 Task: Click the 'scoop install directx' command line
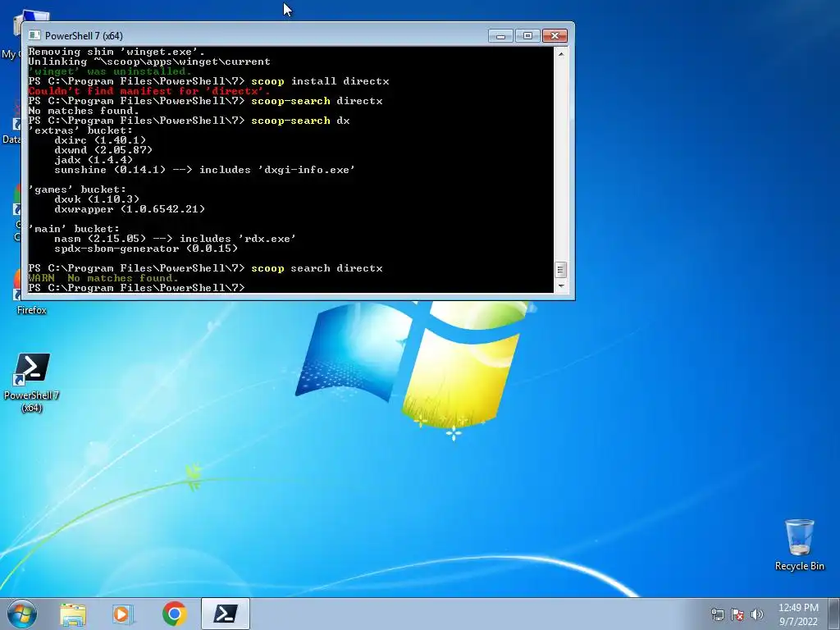click(x=320, y=81)
